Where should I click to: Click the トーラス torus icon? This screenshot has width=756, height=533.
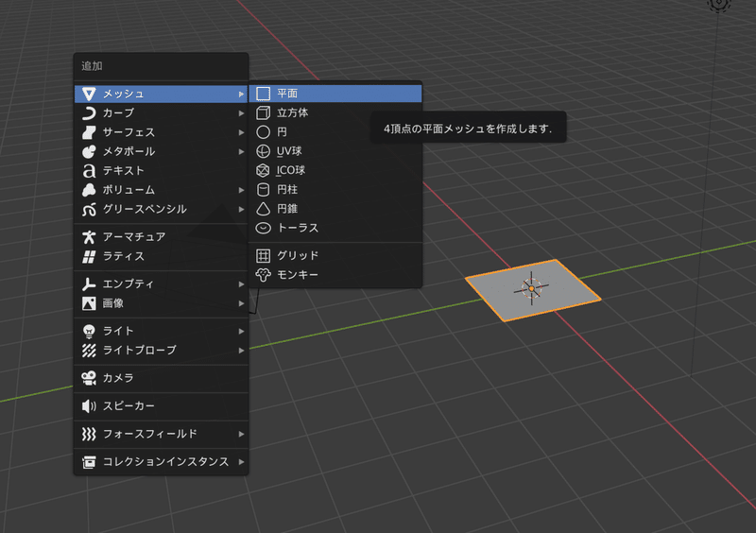pos(263,228)
